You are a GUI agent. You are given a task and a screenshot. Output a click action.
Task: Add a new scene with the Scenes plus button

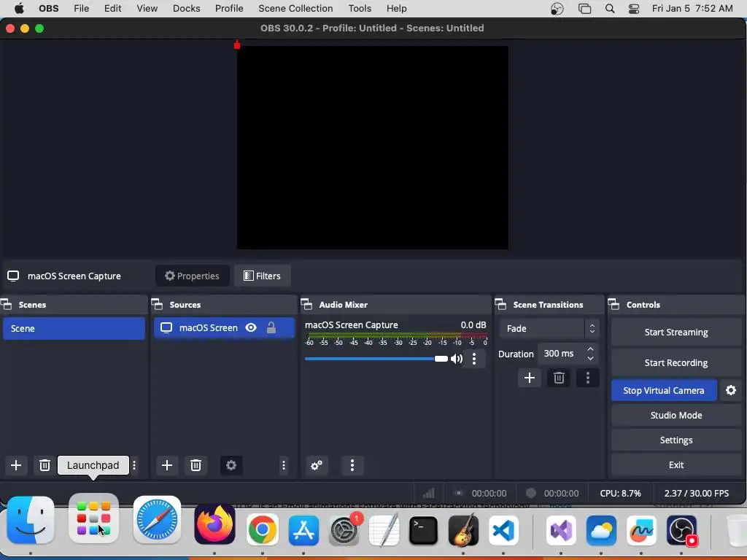point(16,465)
